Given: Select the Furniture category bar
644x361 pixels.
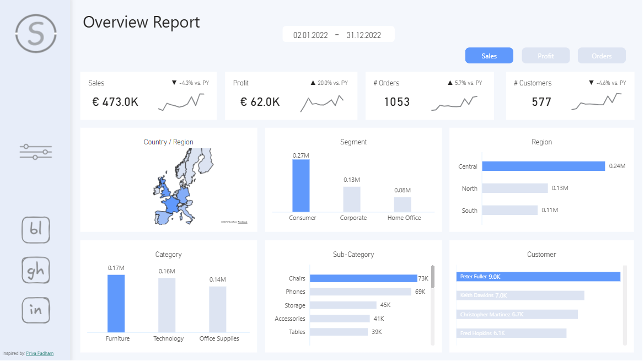Looking at the screenshot, I should click(x=116, y=304).
